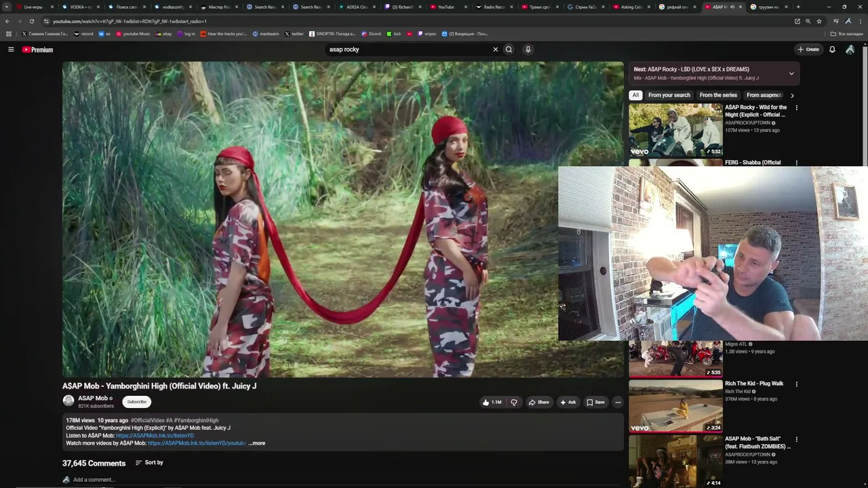The height and width of the screenshot is (488, 868).
Task: Open #YamborghiniHigh hashtag link
Action: tap(197, 420)
